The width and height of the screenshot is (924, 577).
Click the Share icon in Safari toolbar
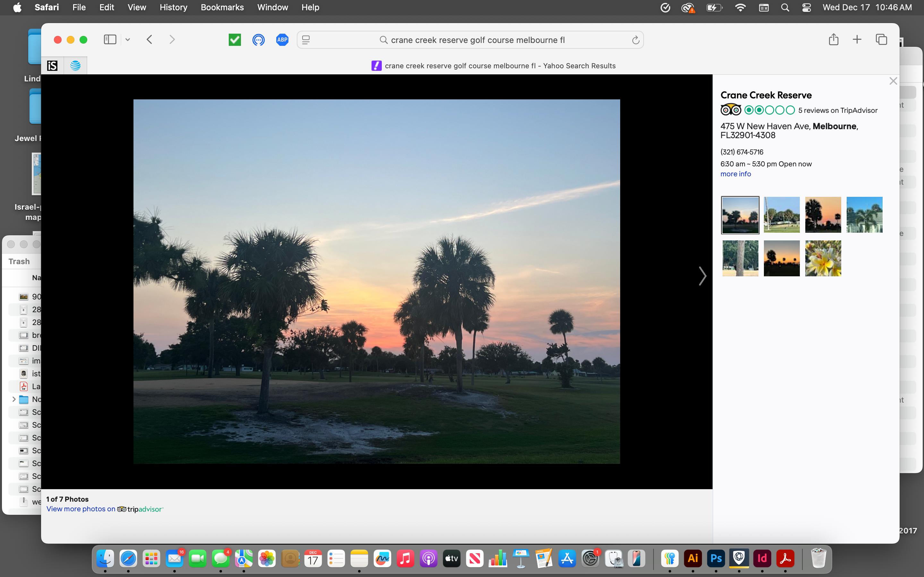click(x=834, y=40)
